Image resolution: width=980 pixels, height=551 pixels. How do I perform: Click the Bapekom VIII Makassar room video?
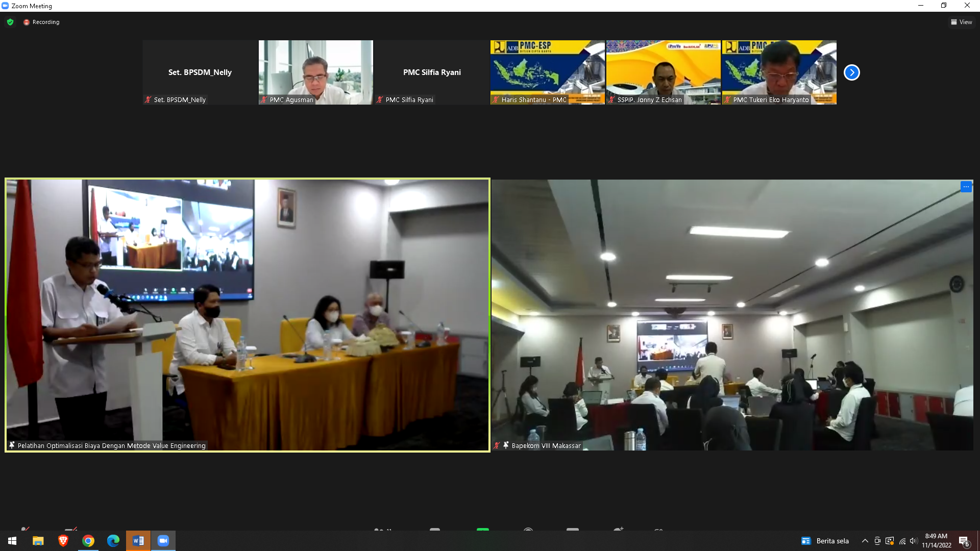point(732,315)
